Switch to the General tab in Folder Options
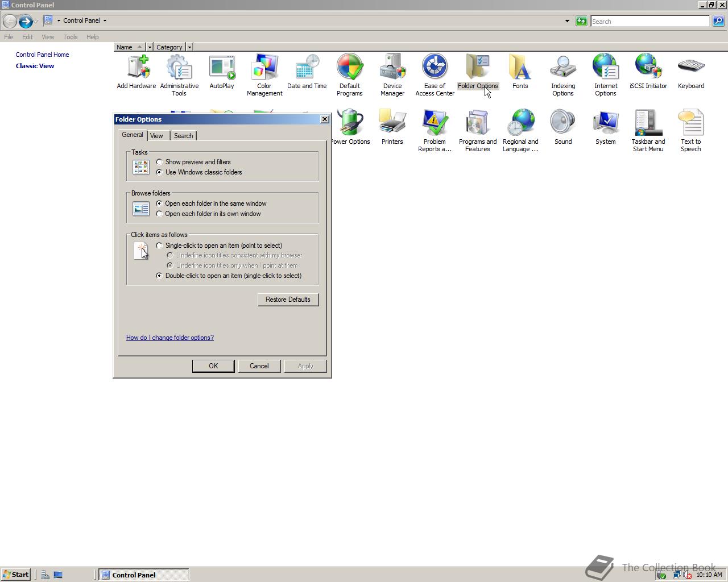This screenshot has width=728, height=582. pyautogui.click(x=133, y=135)
